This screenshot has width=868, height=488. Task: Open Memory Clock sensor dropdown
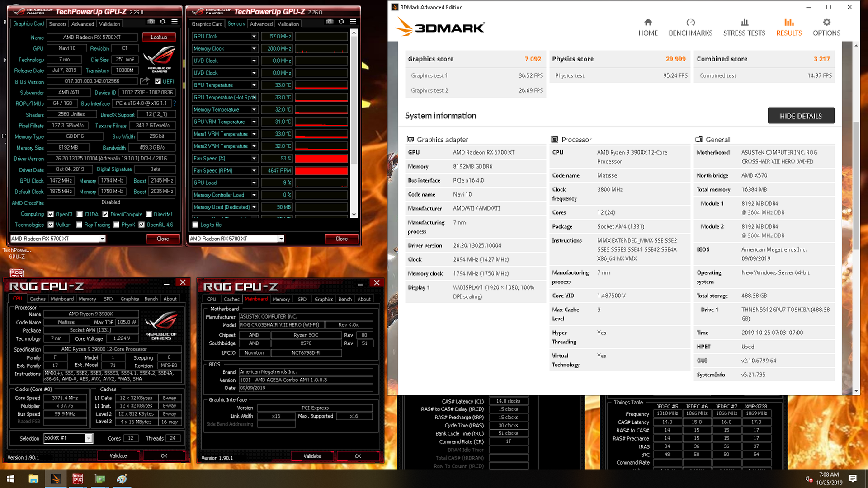[254, 48]
